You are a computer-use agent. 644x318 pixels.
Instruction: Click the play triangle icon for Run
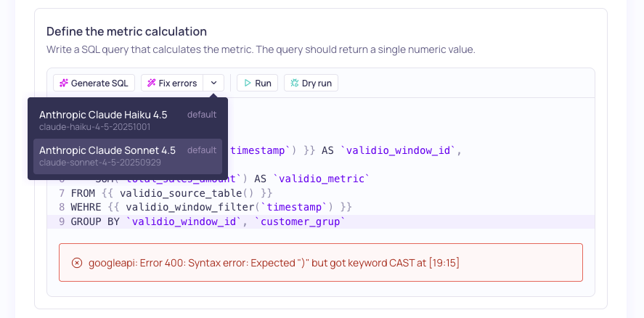click(x=247, y=83)
